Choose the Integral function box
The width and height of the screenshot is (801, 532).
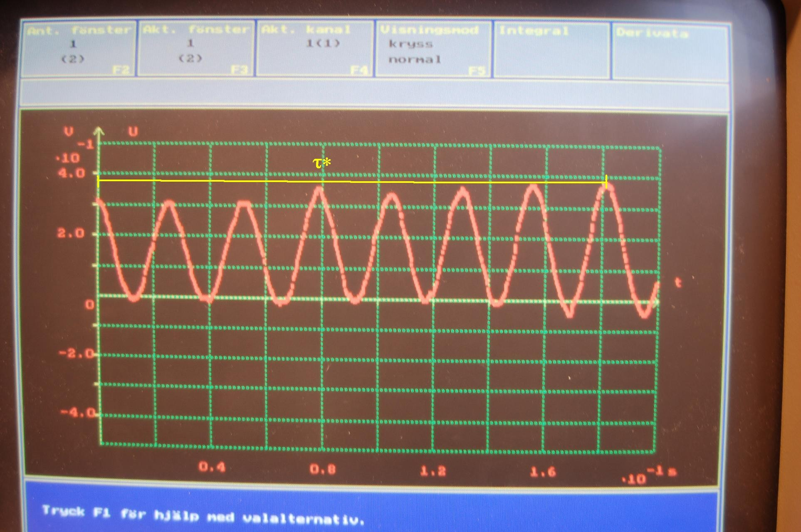click(x=551, y=50)
